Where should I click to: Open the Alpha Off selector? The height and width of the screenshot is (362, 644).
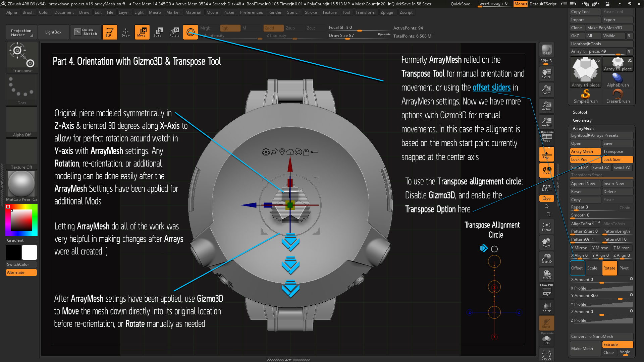click(21, 122)
